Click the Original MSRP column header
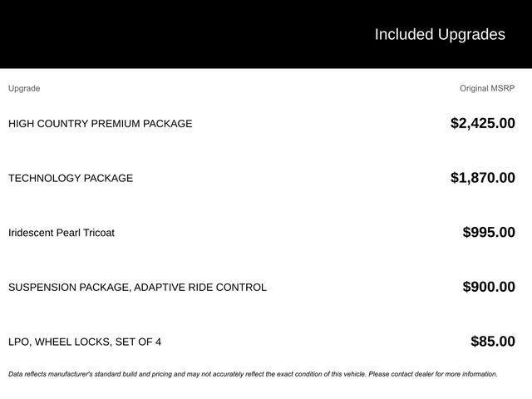Viewport: 532px width, 399px height. [487, 88]
